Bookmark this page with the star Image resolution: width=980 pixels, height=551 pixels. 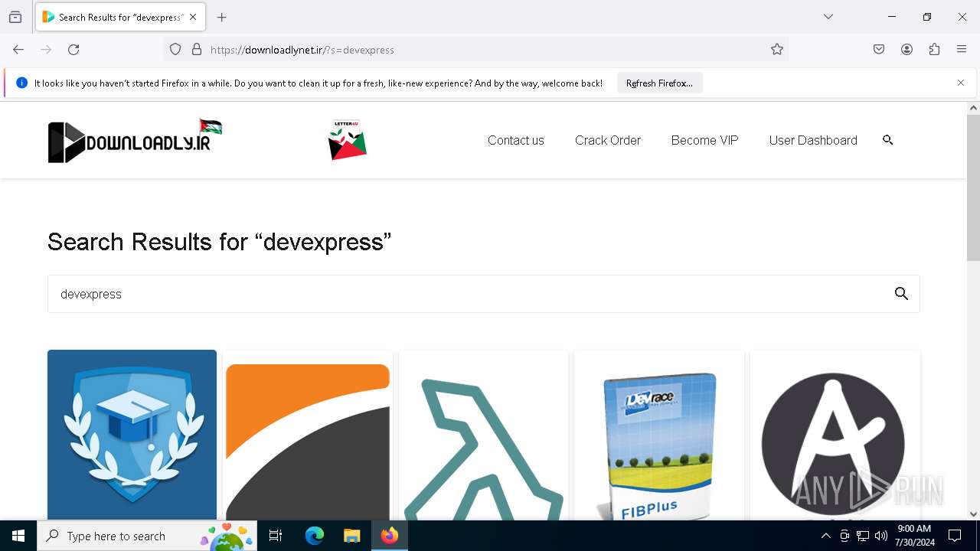pyautogui.click(x=777, y=50)
